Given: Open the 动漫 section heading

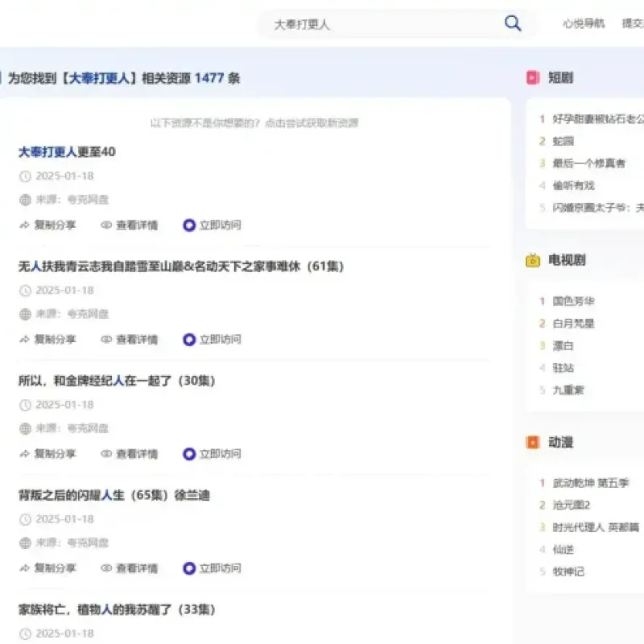Looking at the screenshot, I should (x=560, y=442).
